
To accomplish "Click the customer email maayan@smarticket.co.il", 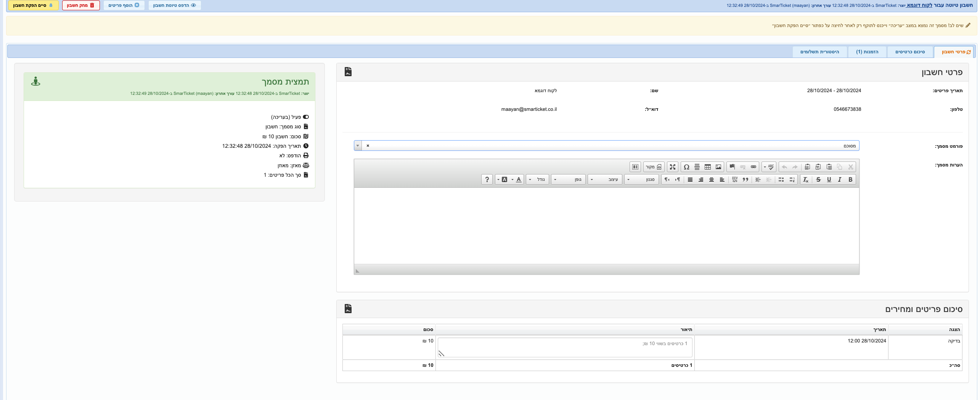I will click(529, 109).
